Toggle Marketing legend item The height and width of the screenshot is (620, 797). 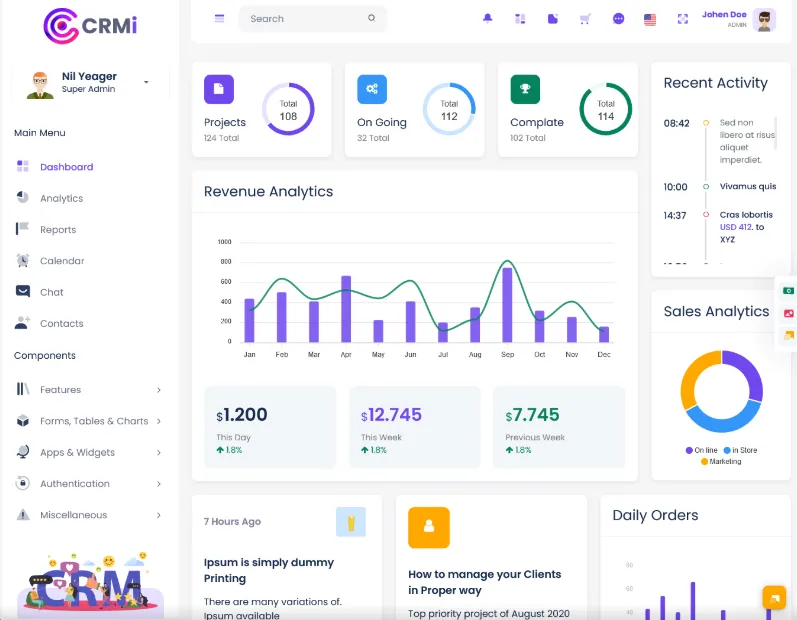tap(721, 461)
